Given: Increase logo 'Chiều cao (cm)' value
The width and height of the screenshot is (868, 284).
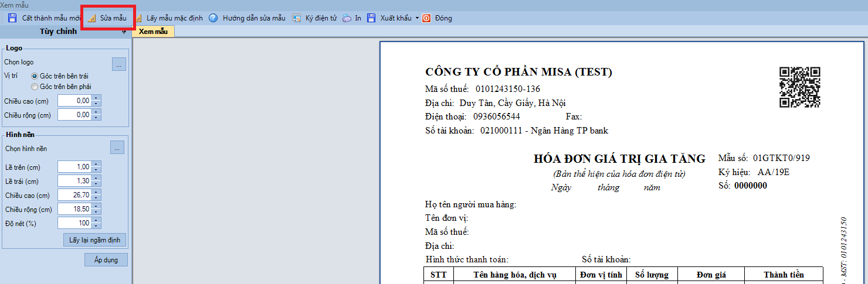Looking at the screenshot, I should pyautogui.click(x=97, y=98).
